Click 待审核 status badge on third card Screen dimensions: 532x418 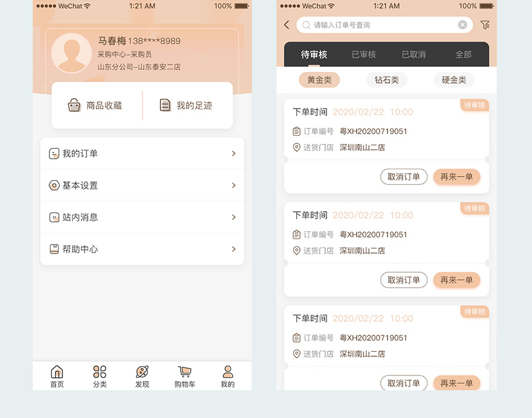point(475,311)
